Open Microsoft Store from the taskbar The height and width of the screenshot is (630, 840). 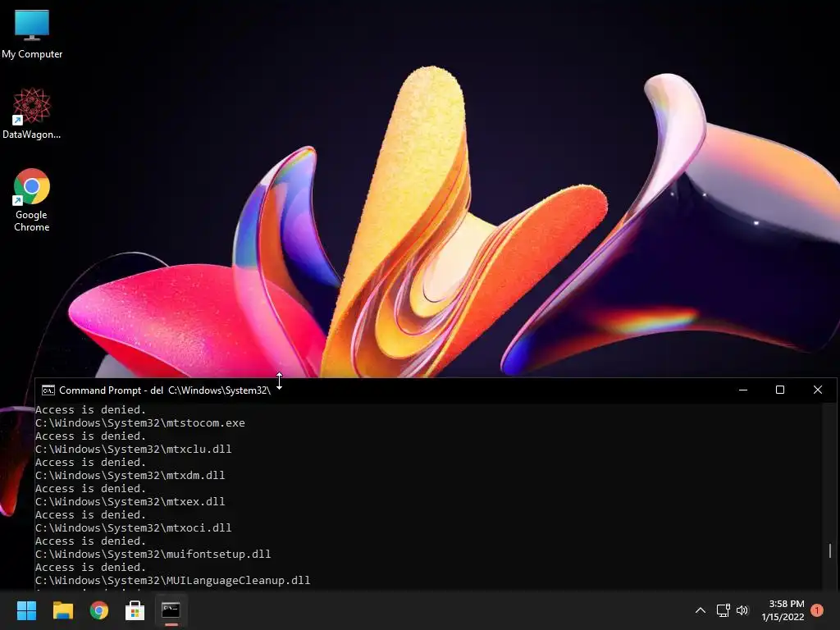135,610
